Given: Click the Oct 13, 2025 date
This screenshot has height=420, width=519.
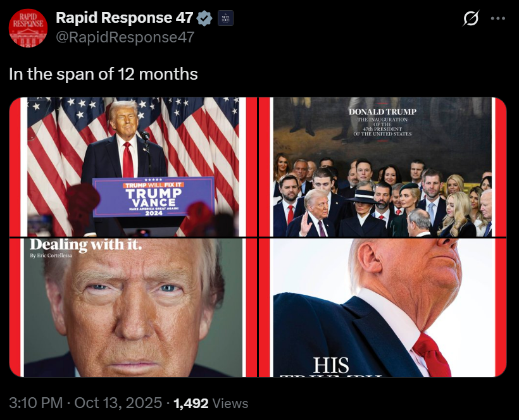Looking at the screenshot, I should 118,403.
